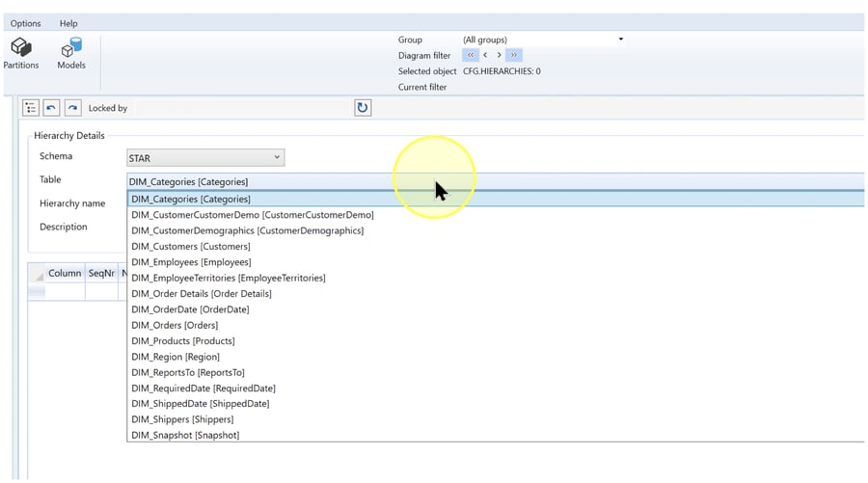Screen dimensions: 868x483
Task: Click the refresh icon
Action: click(363, 108)
